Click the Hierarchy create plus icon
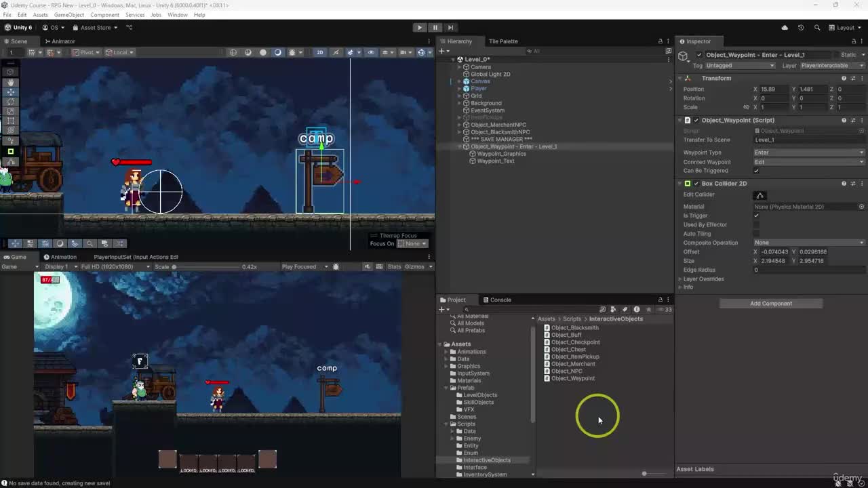This screenshot has height=488, width=868. click(x=441, y=51)
